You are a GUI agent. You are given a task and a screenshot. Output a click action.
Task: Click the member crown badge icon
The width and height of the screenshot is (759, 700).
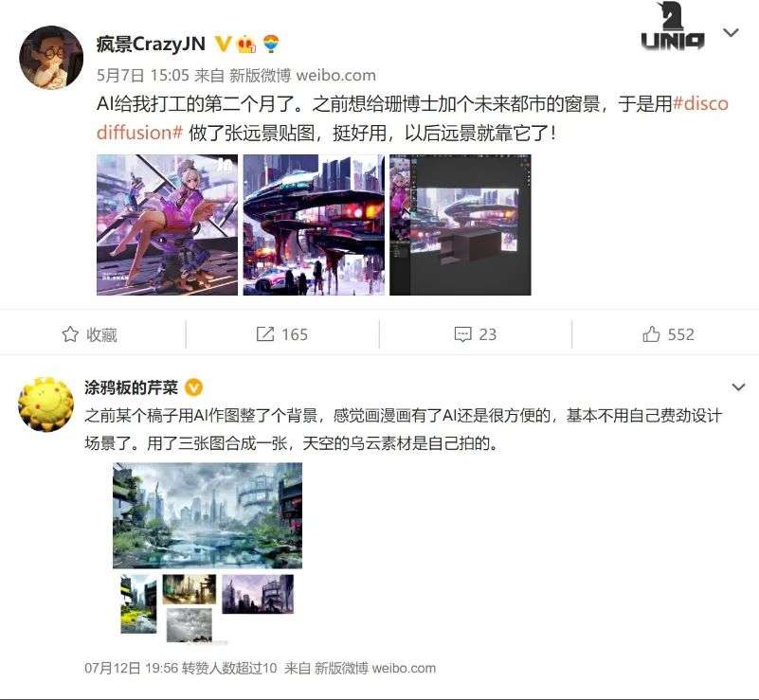coord(246,44)
